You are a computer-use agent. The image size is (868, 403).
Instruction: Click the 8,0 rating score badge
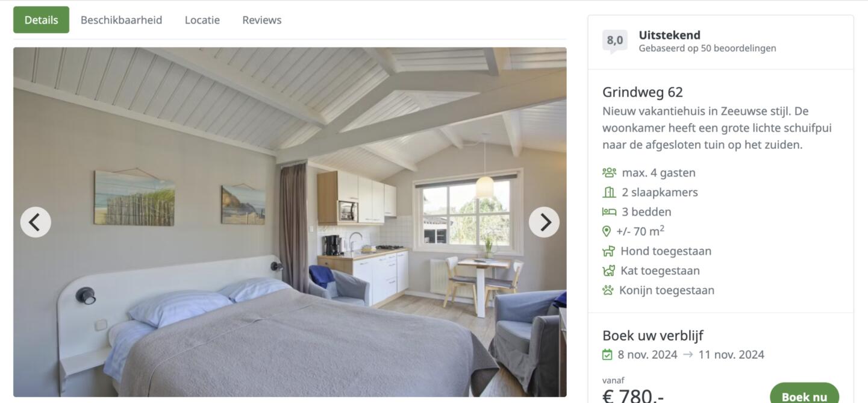[x=615, y=41]
